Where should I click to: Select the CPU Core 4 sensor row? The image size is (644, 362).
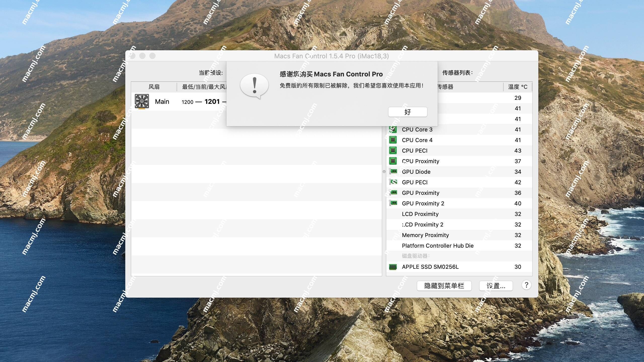coord(459,140)
